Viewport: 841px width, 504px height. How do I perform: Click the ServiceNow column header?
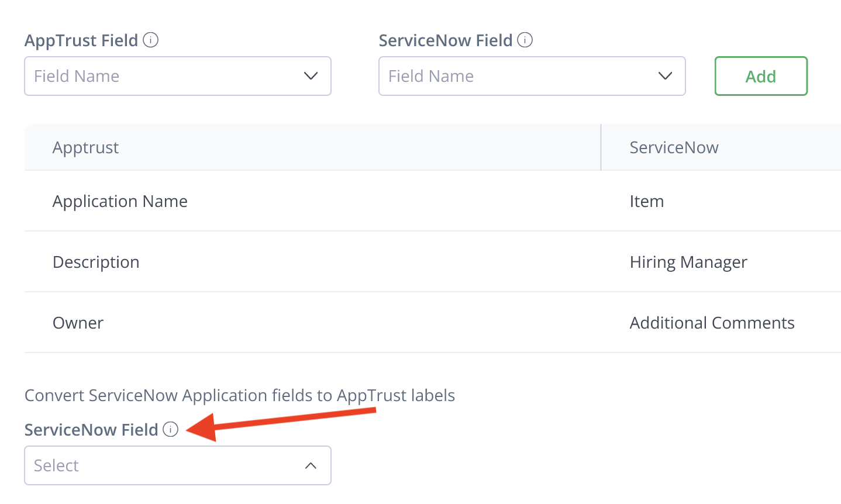point(721,147)
